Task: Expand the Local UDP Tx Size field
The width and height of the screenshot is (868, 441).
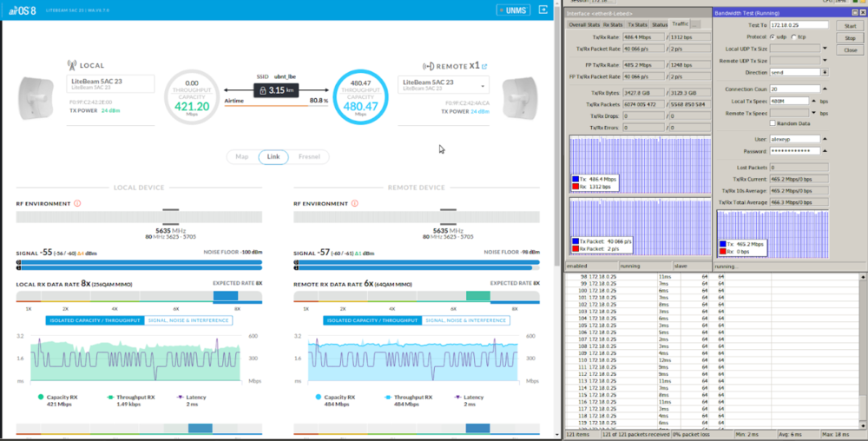Action: (x=823, y=49)
